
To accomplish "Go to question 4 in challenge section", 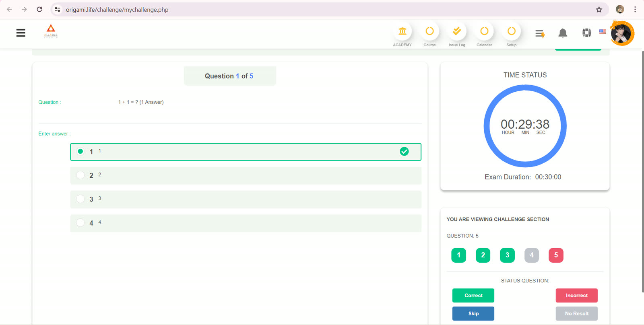I will 531,255.
